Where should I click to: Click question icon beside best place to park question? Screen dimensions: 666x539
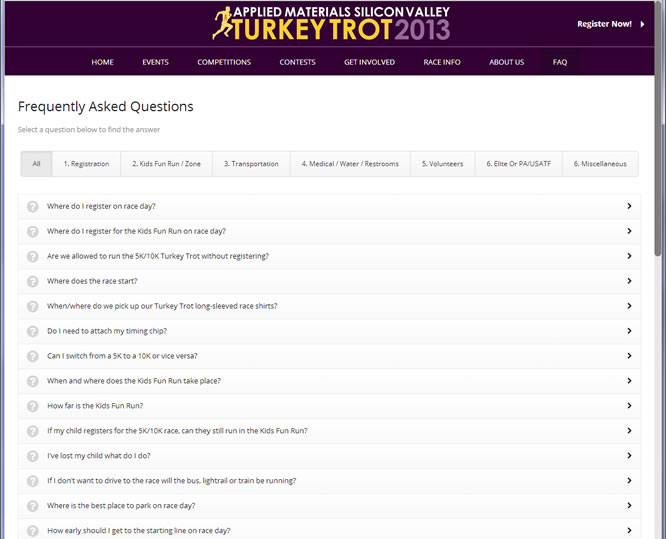(32, 506)
